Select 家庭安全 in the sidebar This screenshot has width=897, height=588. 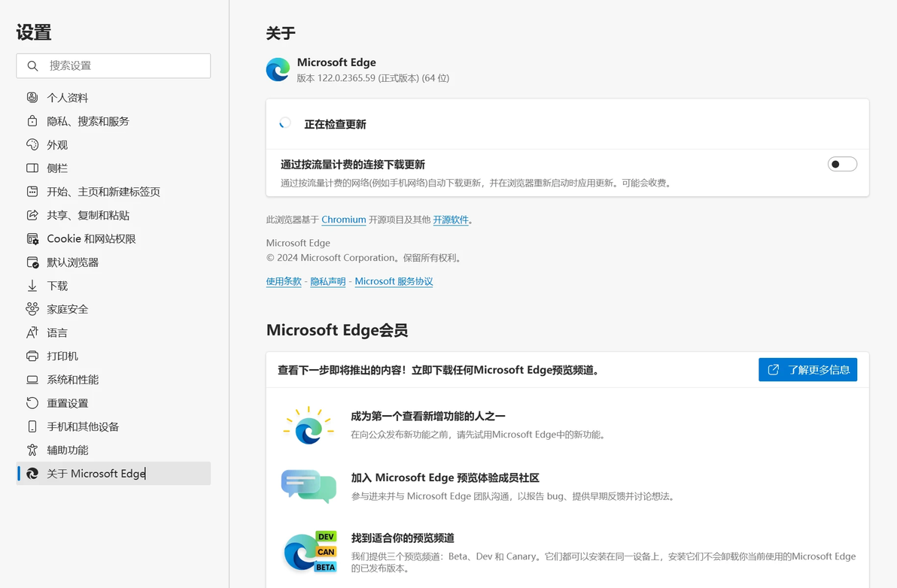pyautogui.click(x=114, y=309)
